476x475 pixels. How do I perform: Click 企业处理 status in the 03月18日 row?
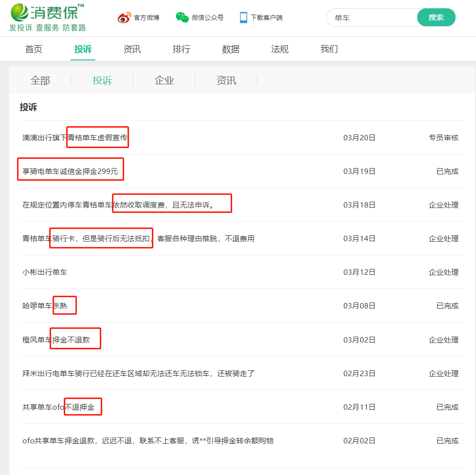click(443, 205)
